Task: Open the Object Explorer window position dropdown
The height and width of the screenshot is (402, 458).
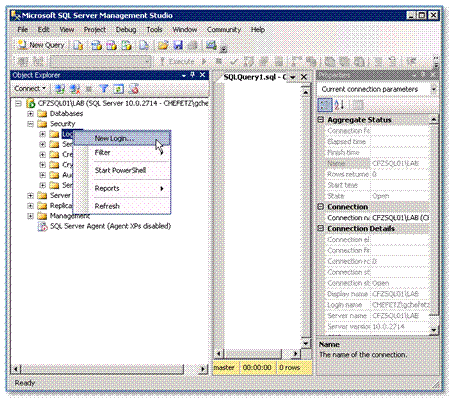Action: (x=184, y=75)
